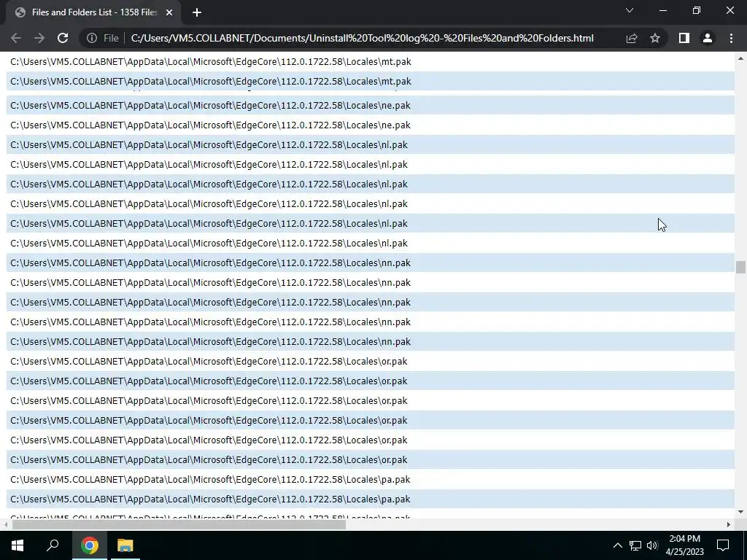
Task: Restore down the Chrome window
Action: click(697, 10)
